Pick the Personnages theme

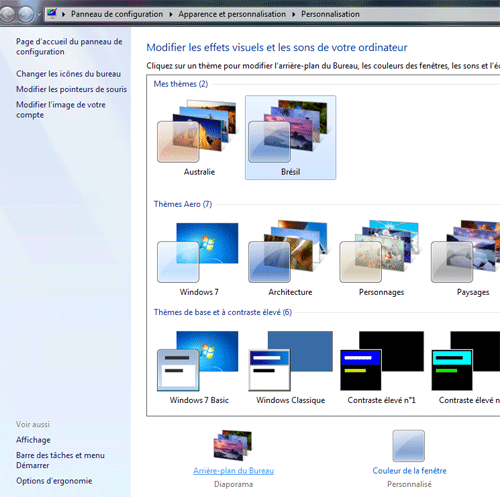tap(381, 258)
